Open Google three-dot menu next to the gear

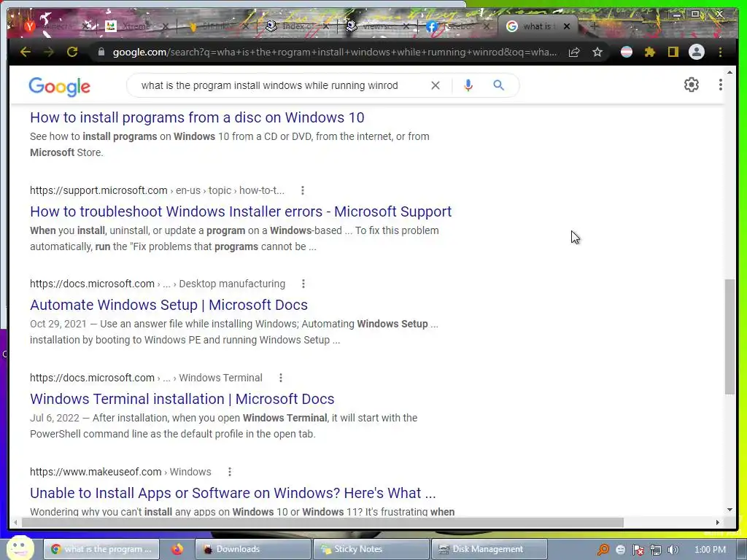click(x=720, y=85)
